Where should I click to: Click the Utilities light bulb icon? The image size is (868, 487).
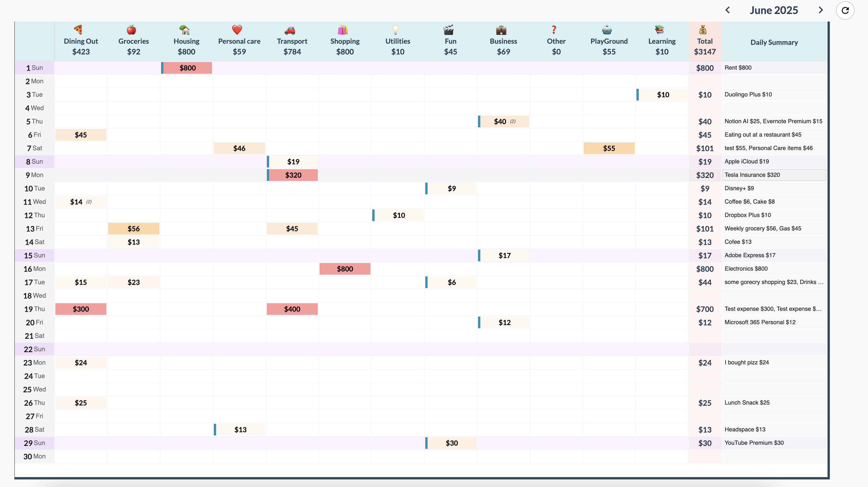click(x=396, y=30)
